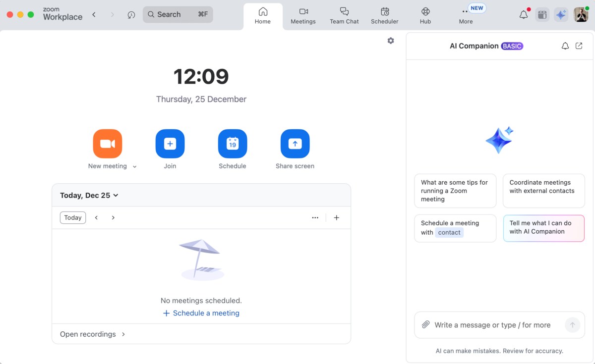Click the AI Companion panel bell icon
The image size is (595, 364).
click(x=565, y=46)
